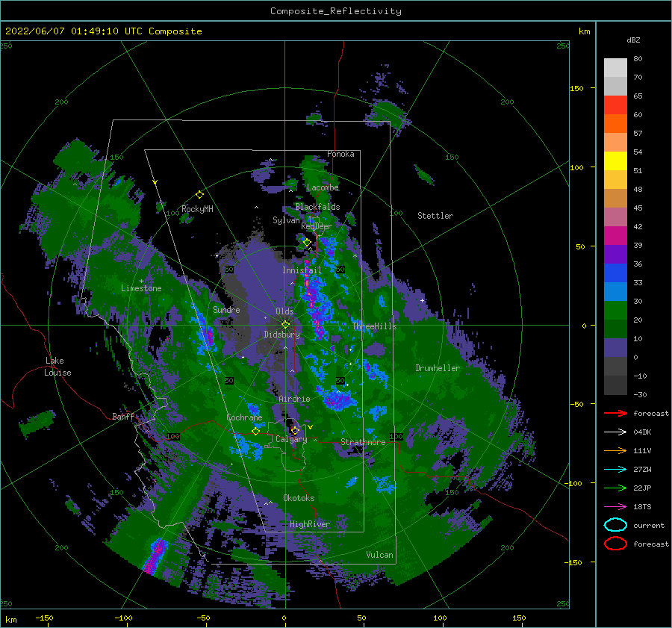The width and height of the screenshot is (672, 628).
Task: Click the magenta 18TS arrow icon
Action: pyautogui.click(x=615, y=506)
